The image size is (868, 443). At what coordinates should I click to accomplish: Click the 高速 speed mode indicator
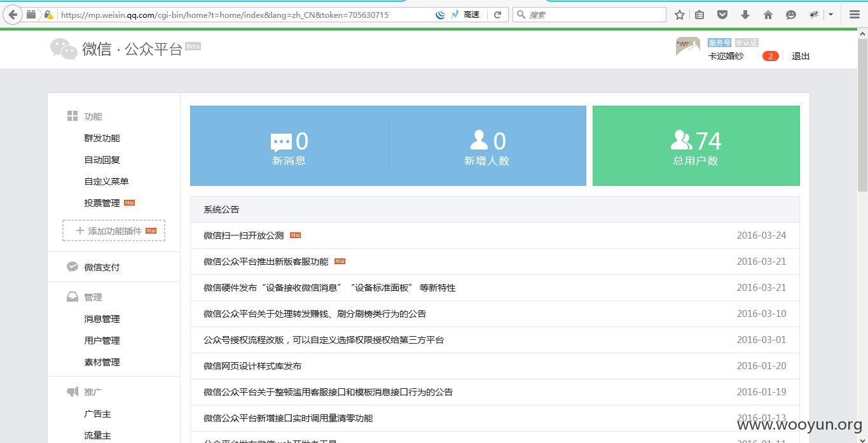coord(471,15)
